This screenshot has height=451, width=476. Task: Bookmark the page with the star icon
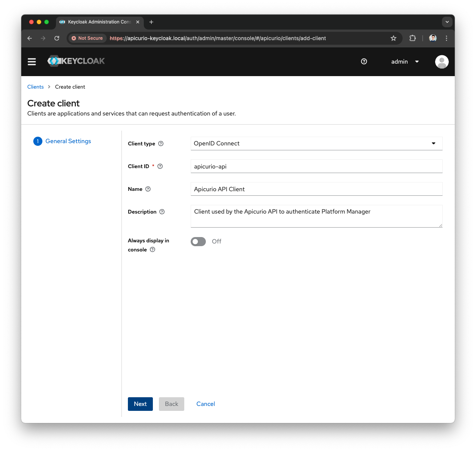point(393,38)
